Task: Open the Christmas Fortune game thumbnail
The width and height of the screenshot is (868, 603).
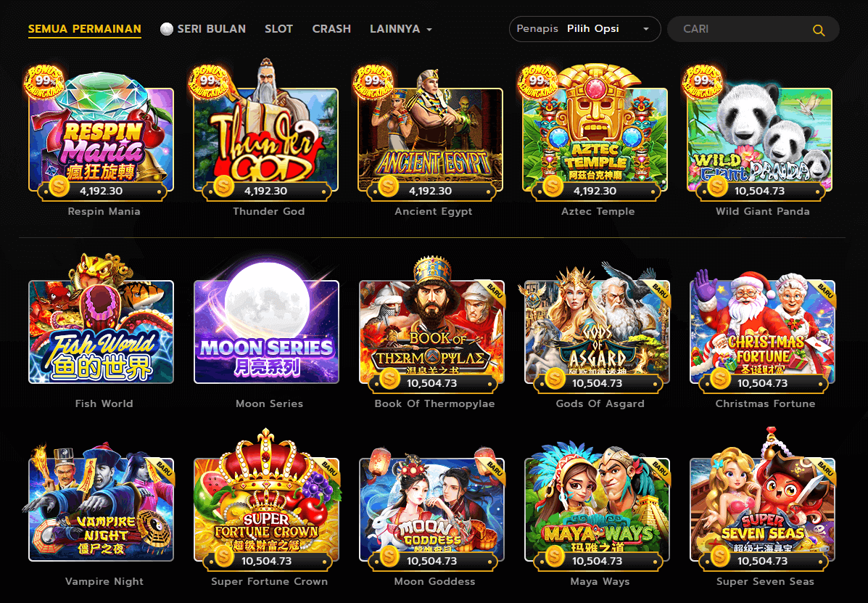Action: pyautogui.click(x=762, y=327)
